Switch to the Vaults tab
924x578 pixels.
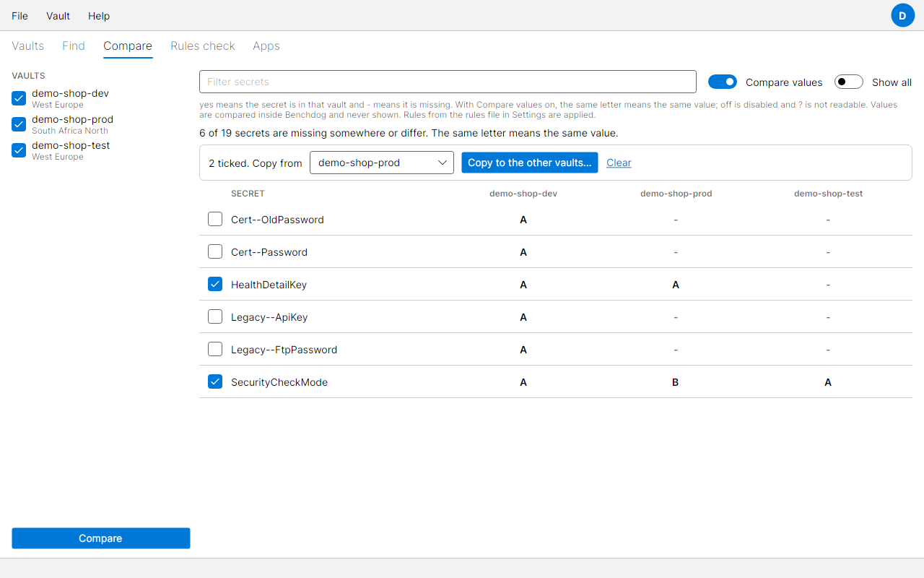click(28, 46)
